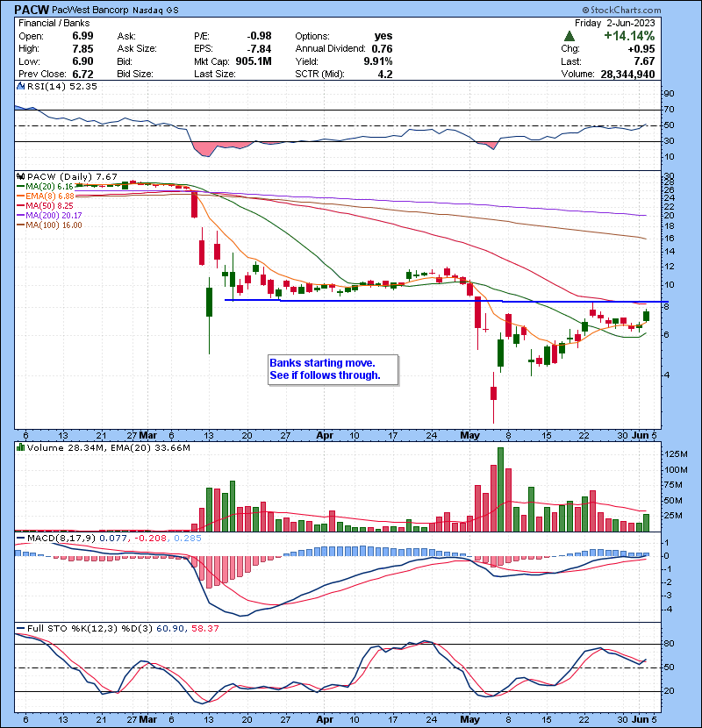
Task: Click the StockCharts.com copyright label
Action: coord(621,10)
